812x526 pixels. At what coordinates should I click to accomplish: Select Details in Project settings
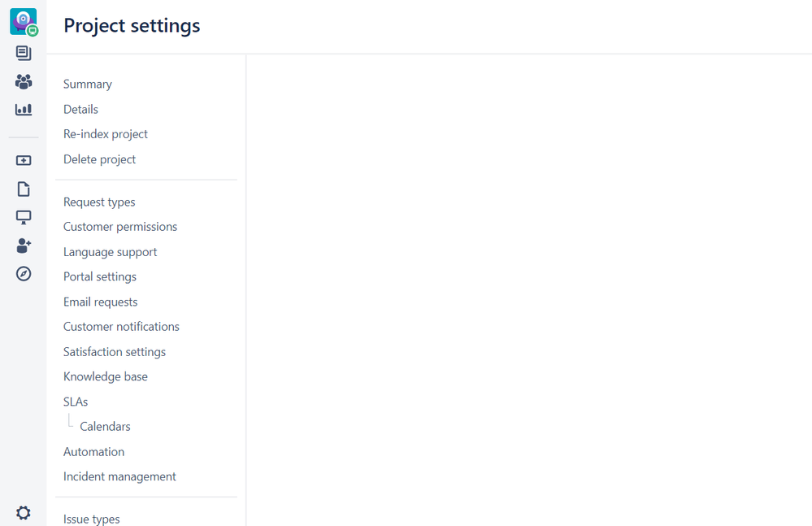click(x=80, y=109)
